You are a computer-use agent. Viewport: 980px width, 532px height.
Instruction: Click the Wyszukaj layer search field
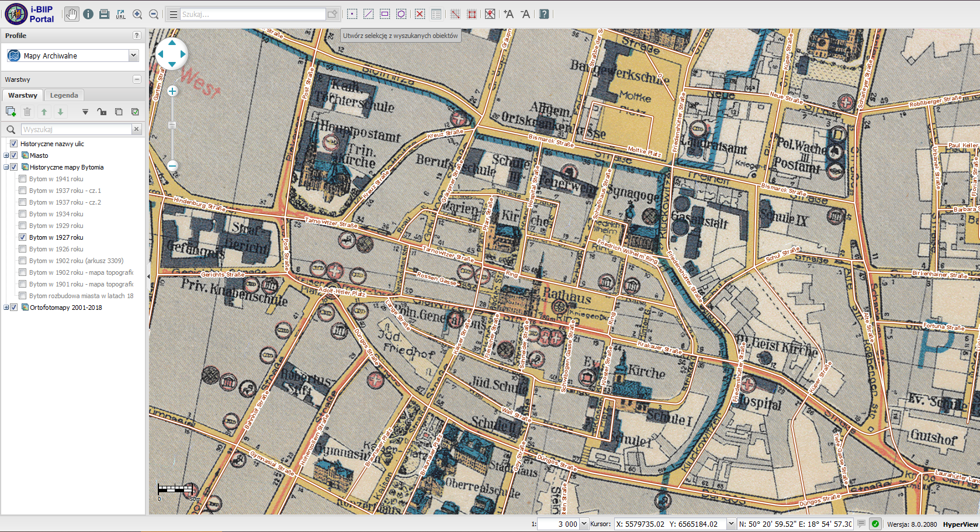pyautogui.click(x=77, y=129)
